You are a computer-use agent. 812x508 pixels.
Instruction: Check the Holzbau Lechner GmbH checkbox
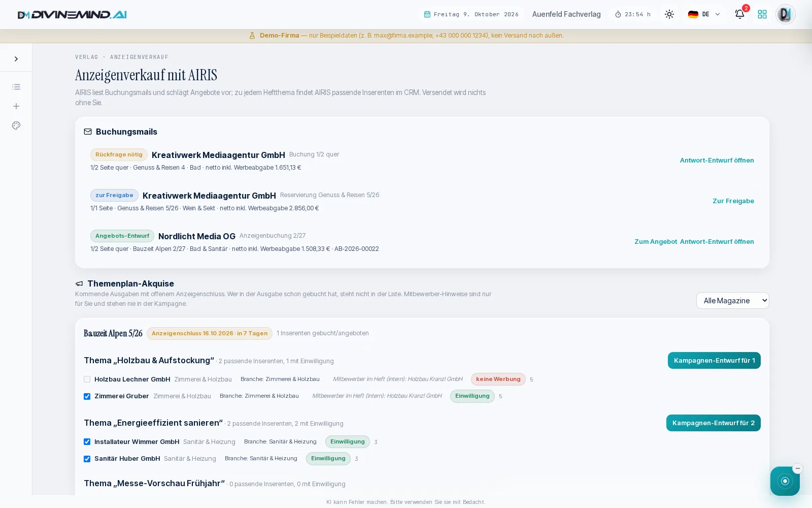[x=87, y=379]
